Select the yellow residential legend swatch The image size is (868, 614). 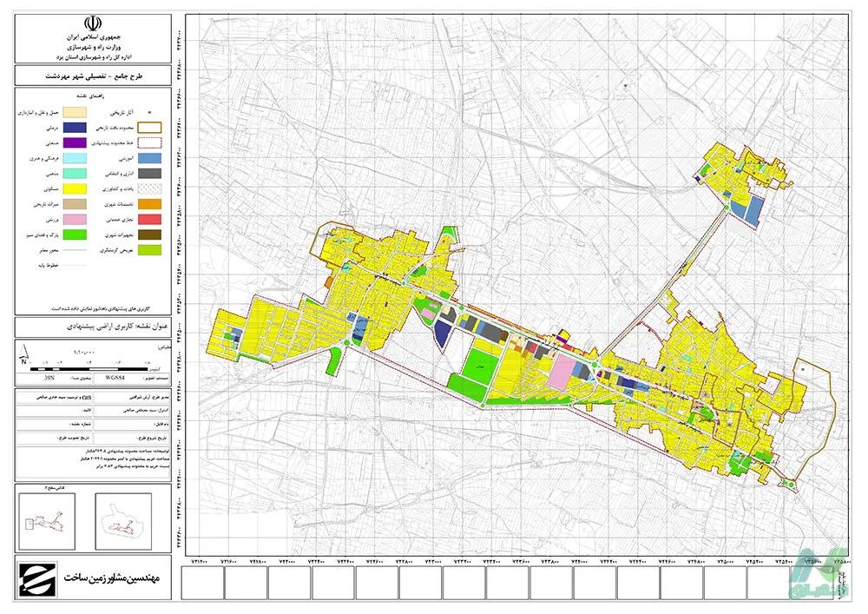click(75, 188)
